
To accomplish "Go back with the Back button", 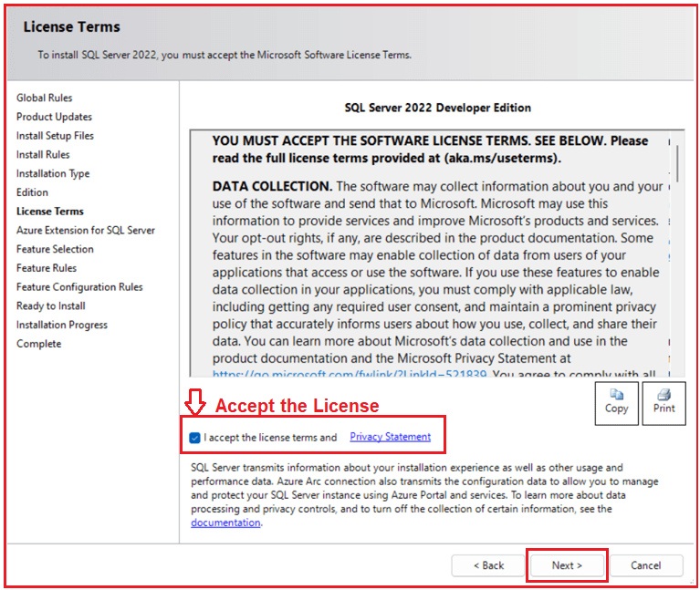I will click(x=488, y=565).
